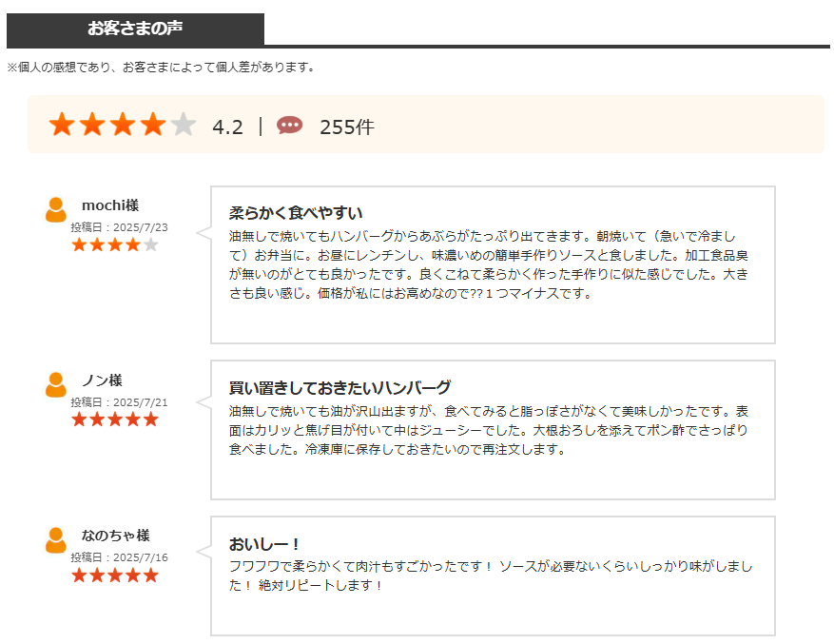834x644 pixels.
Task: Click なのちゃ様's five-star rating
Action: pyautogui.click(x=115, y=576)
